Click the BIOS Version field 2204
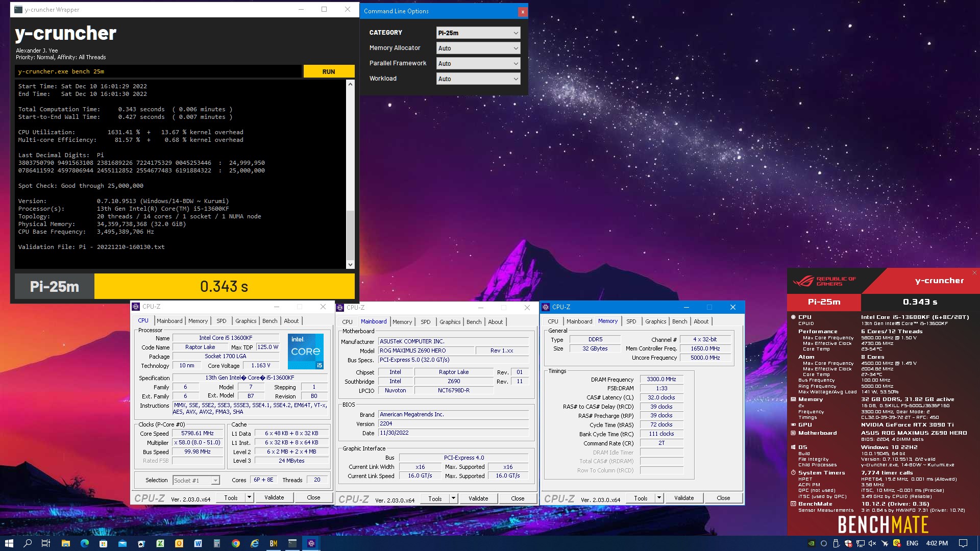980x551 pixels. tap(454, 423)
